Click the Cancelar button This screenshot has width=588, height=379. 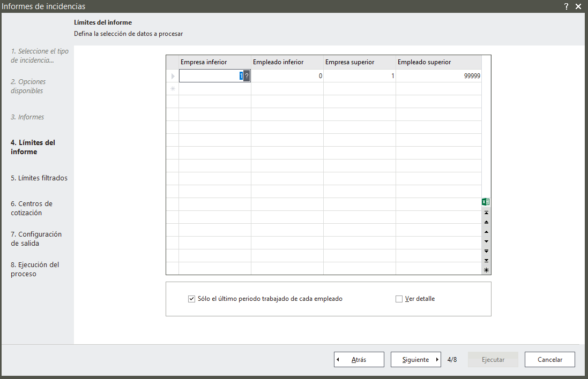[550, 360]
